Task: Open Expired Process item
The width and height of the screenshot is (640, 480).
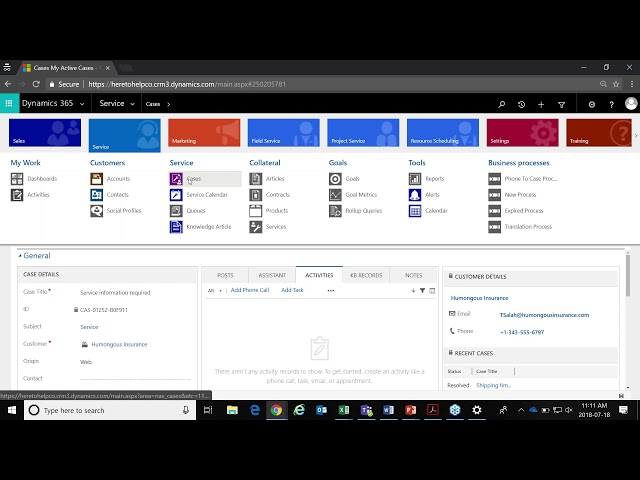Action: click(x=516, y=211)
